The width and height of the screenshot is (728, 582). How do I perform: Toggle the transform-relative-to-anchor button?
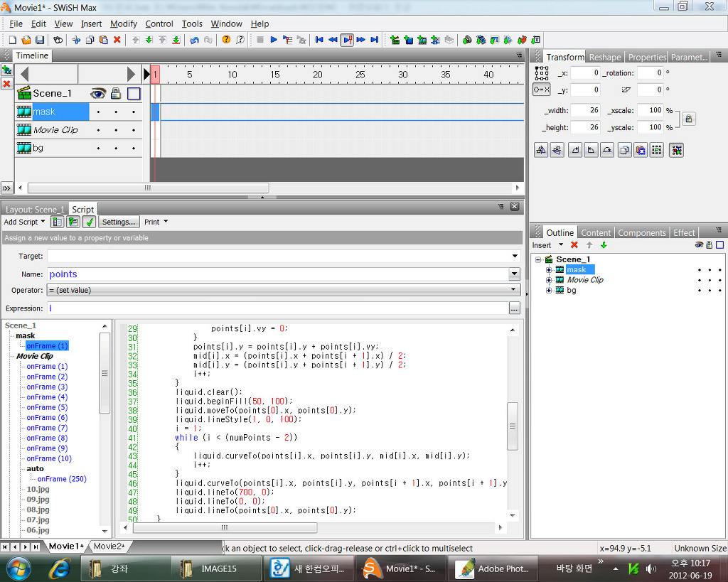(541, 90)
